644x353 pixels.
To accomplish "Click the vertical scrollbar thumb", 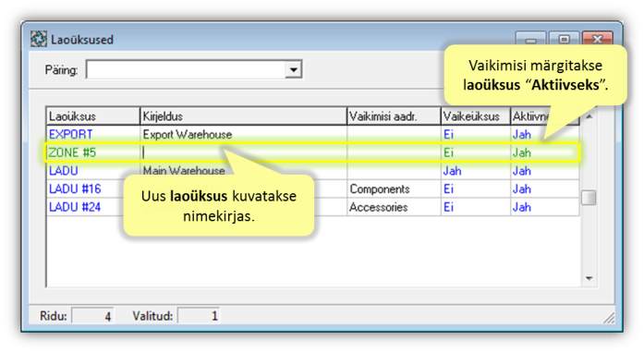I will 589,198.
